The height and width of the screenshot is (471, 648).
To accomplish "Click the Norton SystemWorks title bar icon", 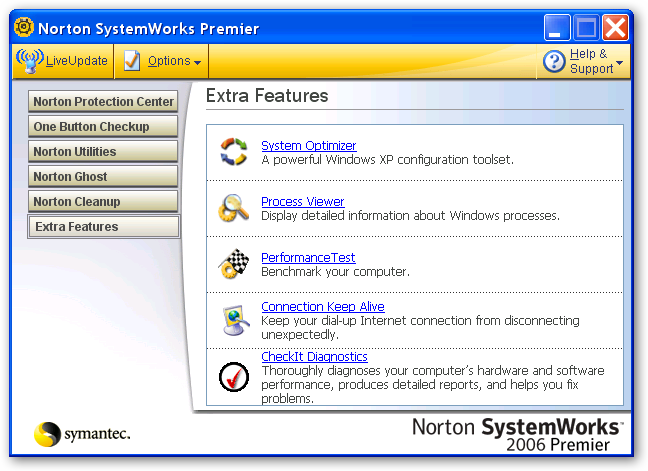I will pyautogui.click(x=24, y=27).
